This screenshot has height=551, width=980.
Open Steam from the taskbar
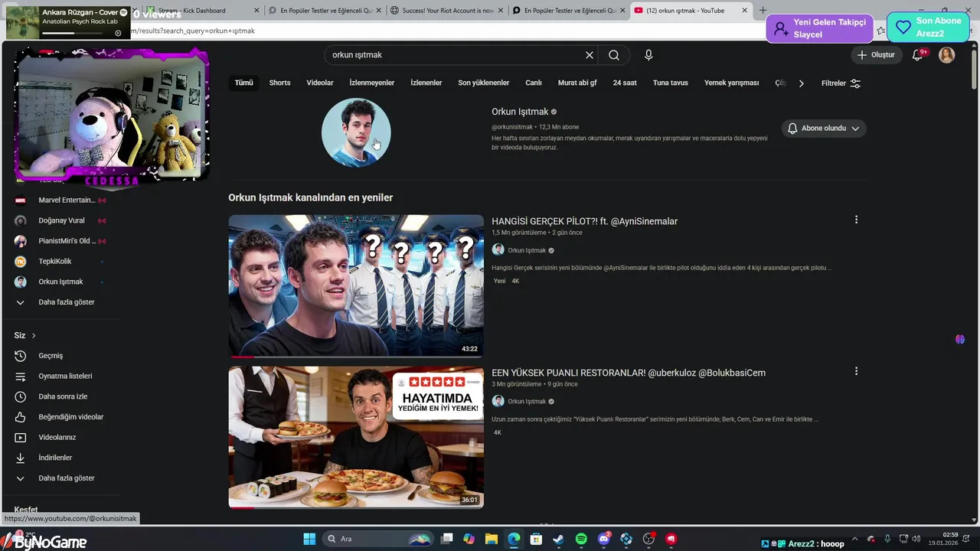(559, 539)
